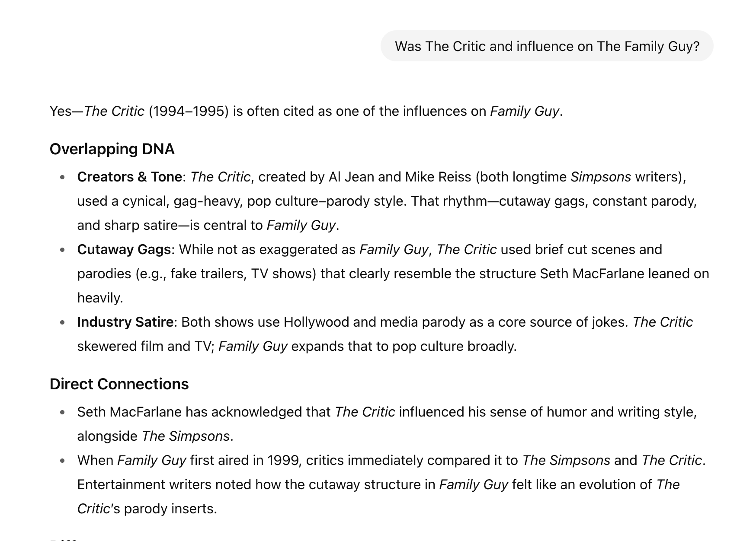Click the bullet dot before "Creators & Tone"
Viewport: 756px width, 541px height.
point(62,177)
